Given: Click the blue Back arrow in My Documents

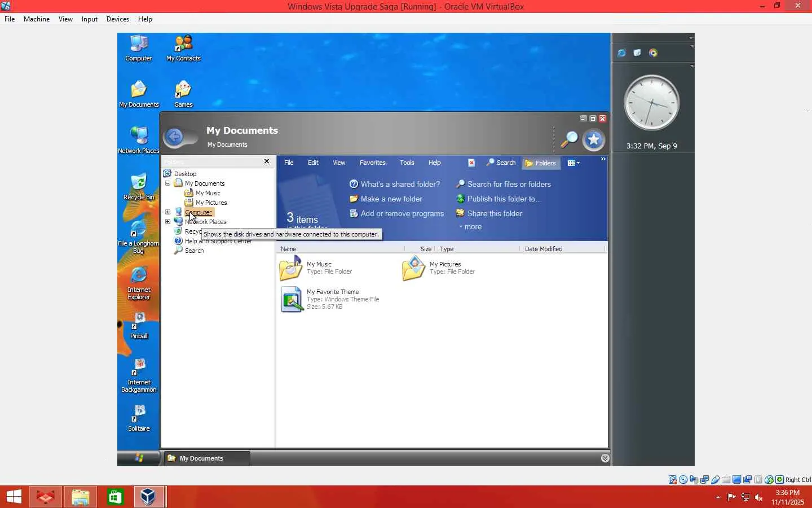Looking at the screenshot, I should pyautogui.click(x=175, y=137).
